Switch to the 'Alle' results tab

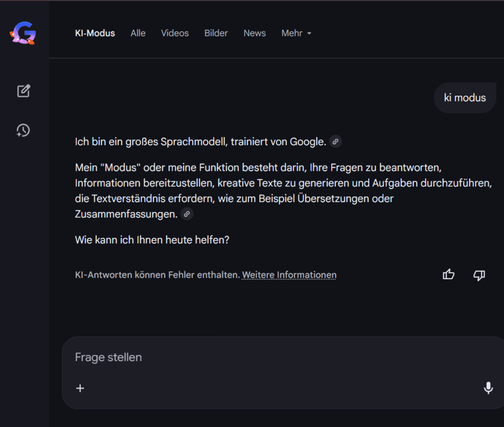pyautogui.click(x=138, y=33)
